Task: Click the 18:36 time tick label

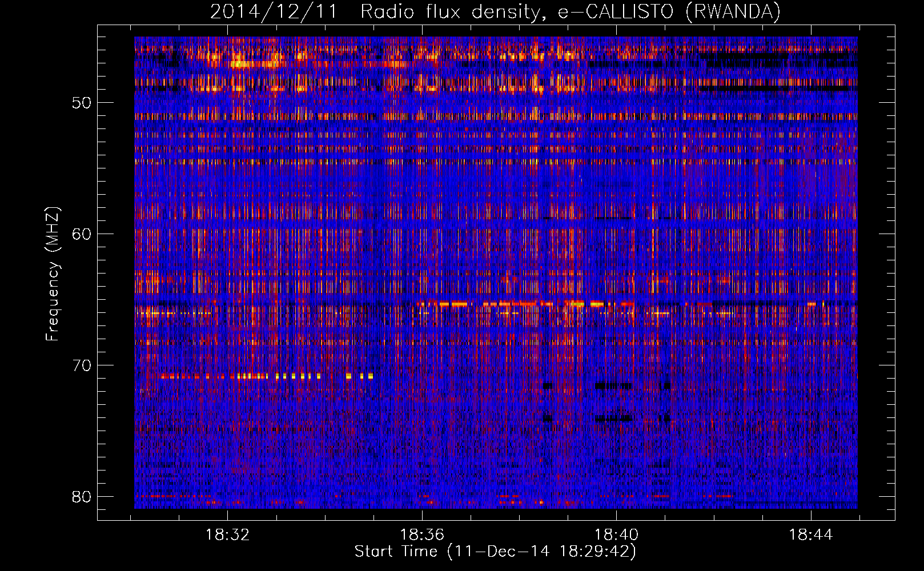Action: [x=422, y=534]
